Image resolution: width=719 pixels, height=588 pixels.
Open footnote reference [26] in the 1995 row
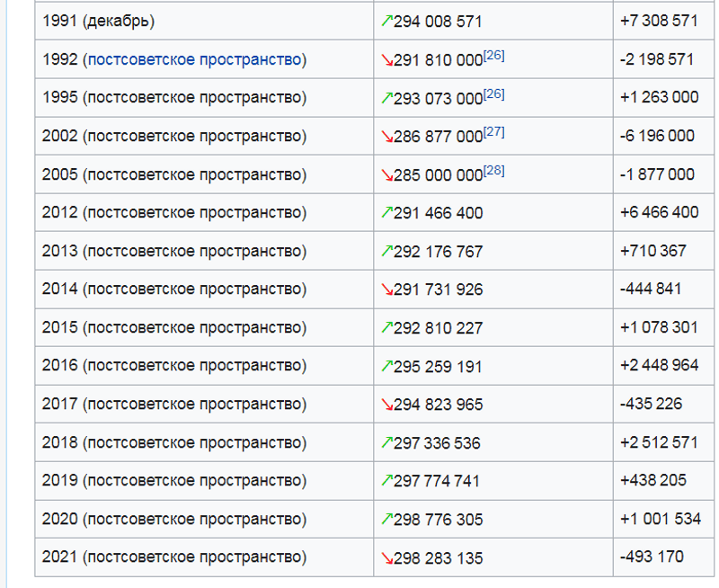click(493, 94)
